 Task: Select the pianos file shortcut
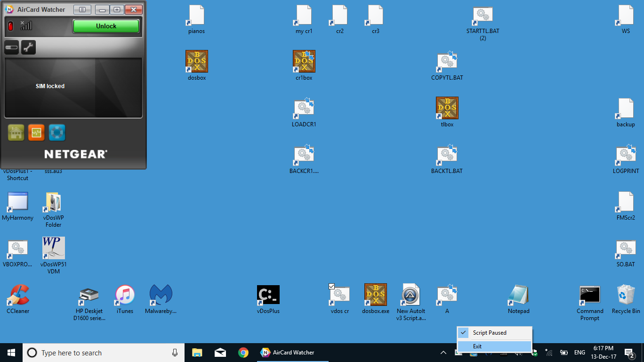pos(197,19)
